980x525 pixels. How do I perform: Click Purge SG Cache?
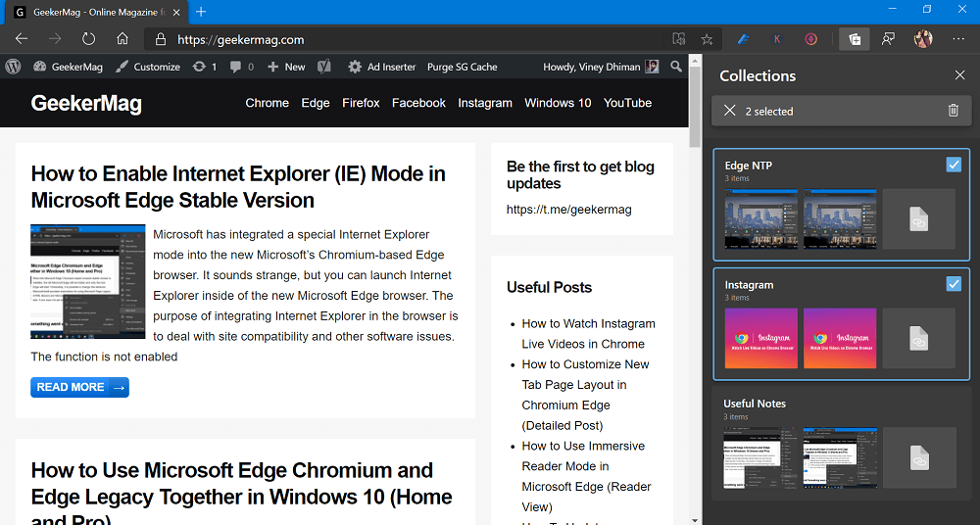tap(463, 67)
